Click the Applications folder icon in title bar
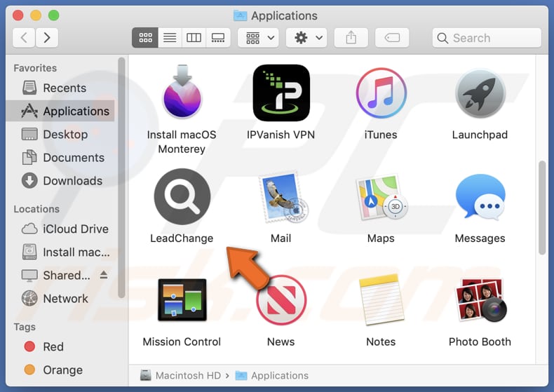The image size is (554, 392). [241, 15]
